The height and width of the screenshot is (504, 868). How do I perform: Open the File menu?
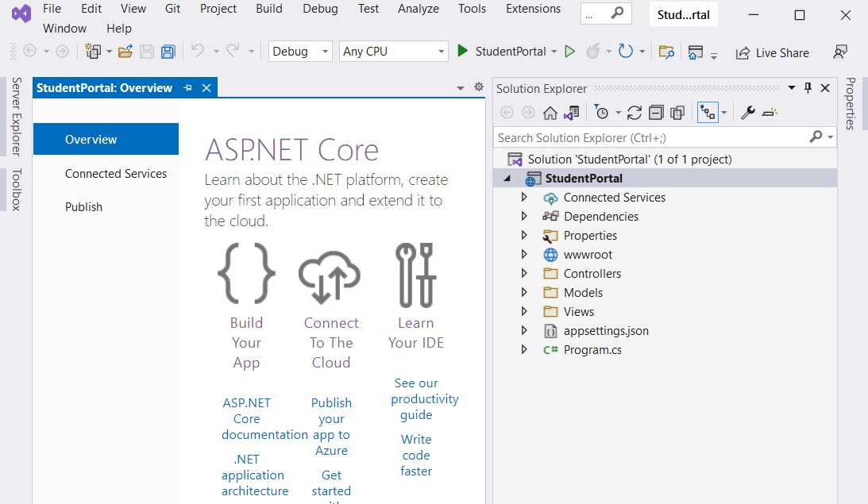pyautogui.click(x=52, y=9)
